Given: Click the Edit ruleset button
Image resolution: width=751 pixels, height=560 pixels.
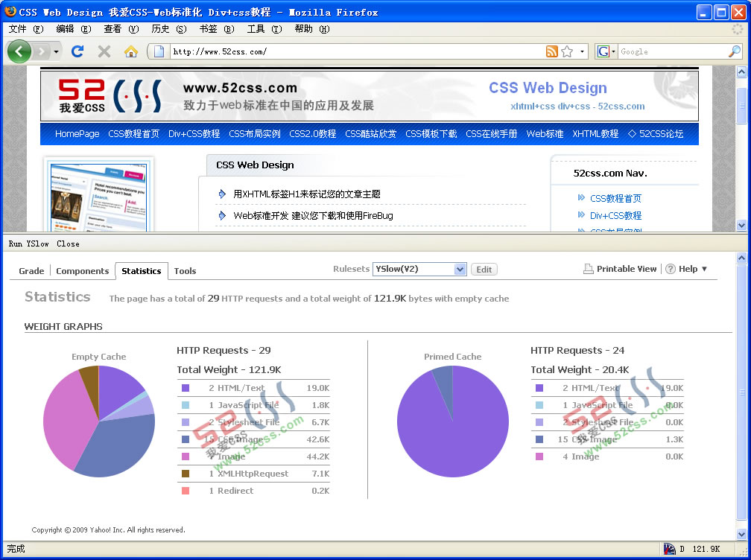Looking at the screenshot, I should 484,270.
